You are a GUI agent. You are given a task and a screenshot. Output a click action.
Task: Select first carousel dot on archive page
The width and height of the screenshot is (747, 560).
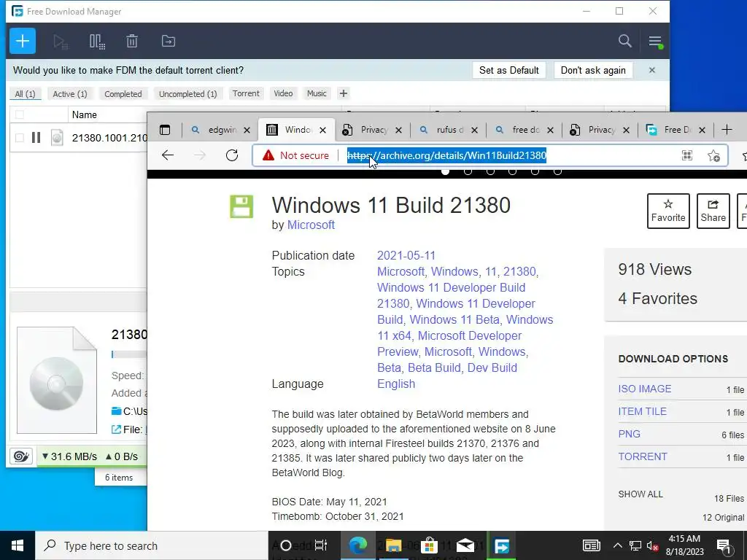(445, 171)
